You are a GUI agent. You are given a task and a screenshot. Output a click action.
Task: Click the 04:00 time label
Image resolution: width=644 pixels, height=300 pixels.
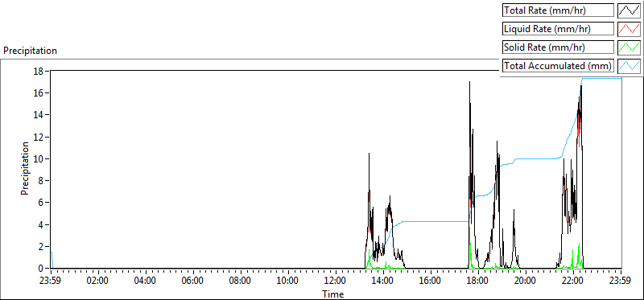click(x=146, y=282)
